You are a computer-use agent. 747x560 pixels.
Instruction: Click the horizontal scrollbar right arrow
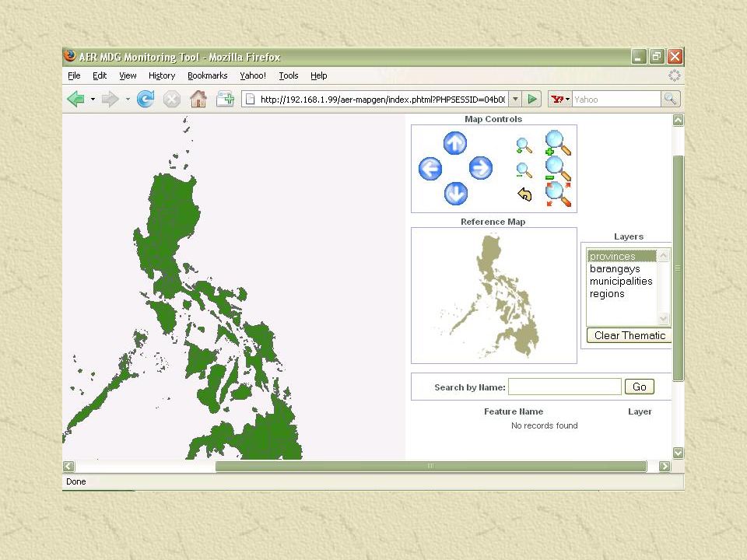[x=665, y=466]
